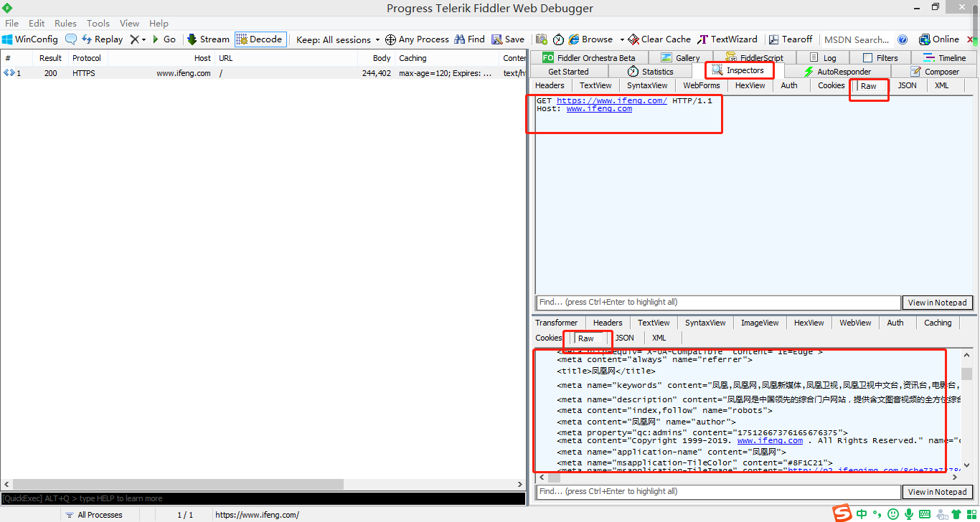Open the View menu
Image resolution: width=980 pixels, height=522 pixels.
click(x=130, y=23)
